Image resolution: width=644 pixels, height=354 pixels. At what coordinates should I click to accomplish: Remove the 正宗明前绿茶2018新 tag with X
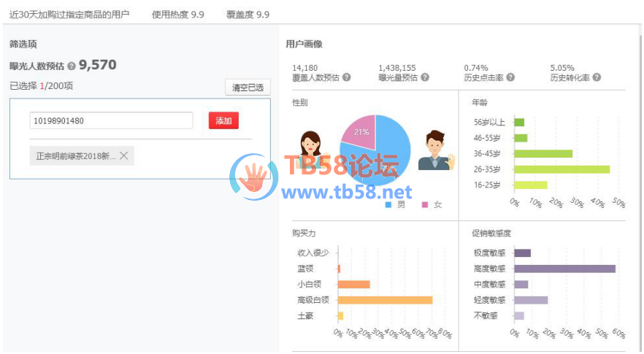coord(123,155)
